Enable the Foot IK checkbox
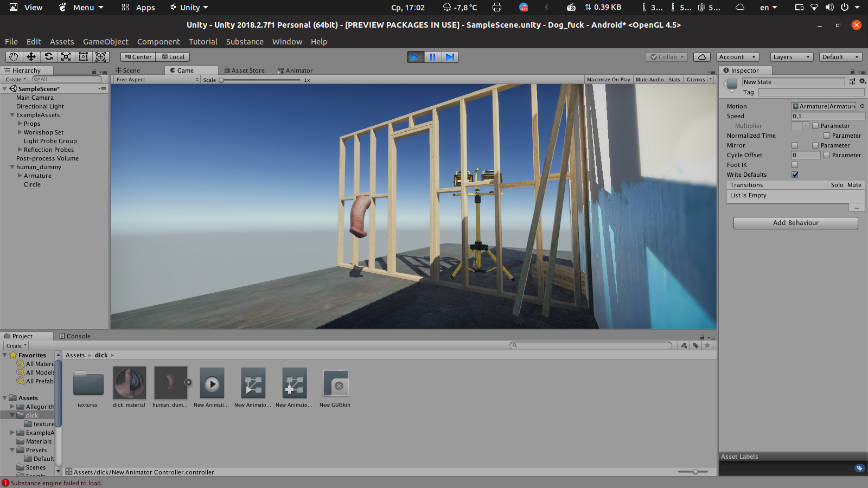This screenshot has width=868, height=488. [x=795, y=165]
